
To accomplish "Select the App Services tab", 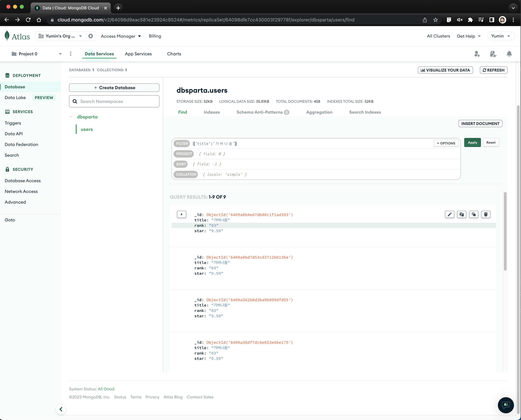I will click(x=138, y=54).
